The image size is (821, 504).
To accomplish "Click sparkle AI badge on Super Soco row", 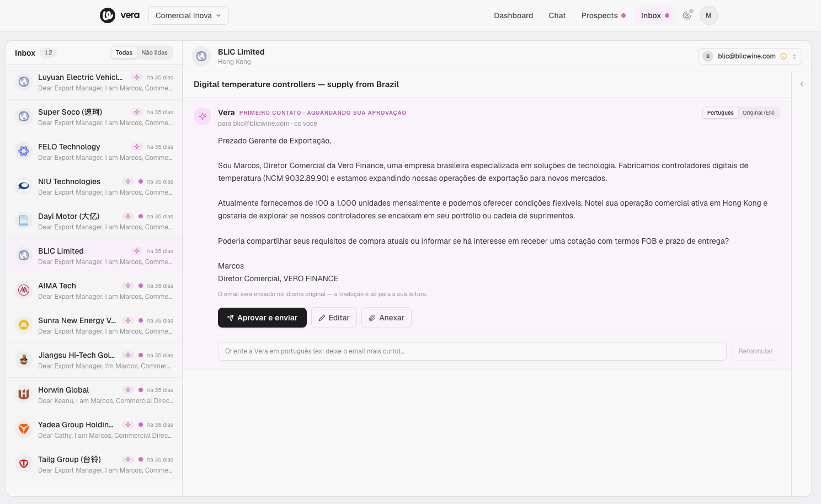I will tap(137, 112).
